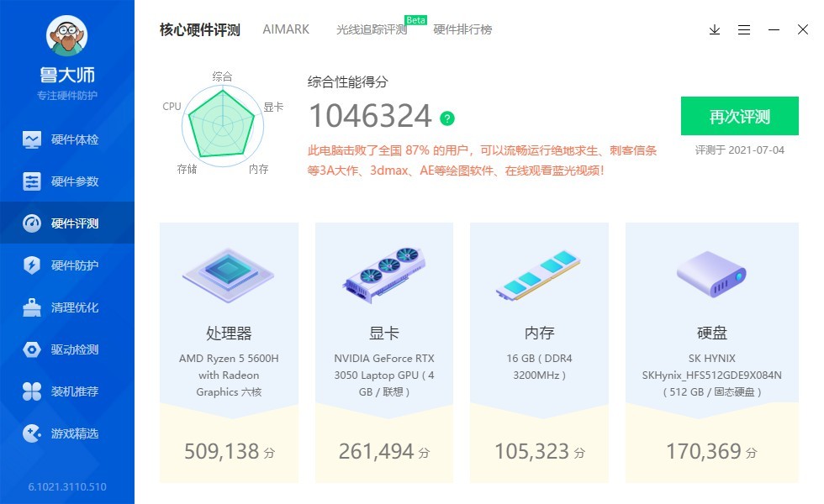Open 硬件参数 in the sidebar
Viewport: 824px width, 504px height.
tap(67, 181)
